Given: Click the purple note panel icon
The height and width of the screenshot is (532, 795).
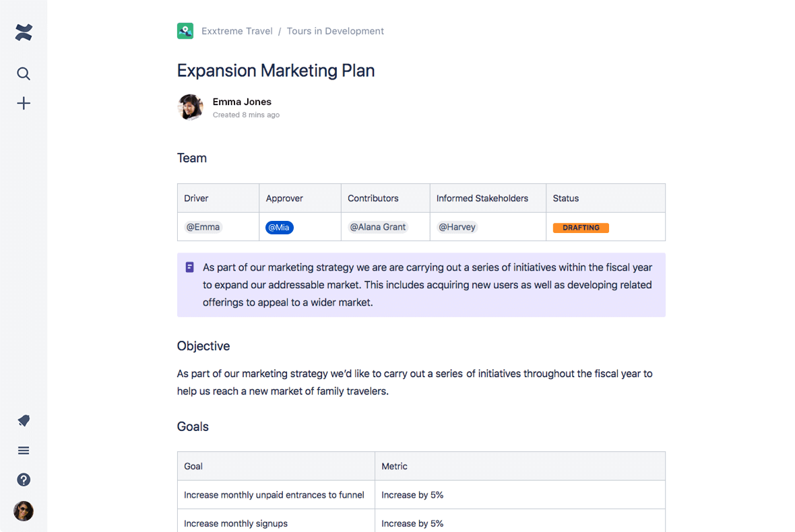Looking at the screenshot, I should 189,267.
